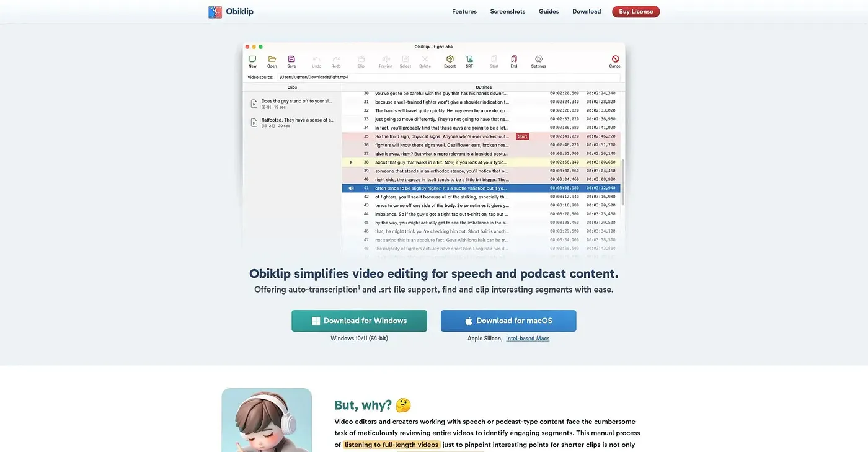Screen dimensions: 868x452
Task: Click the play arrow marker on outline row 38
Action: point(351,162)
